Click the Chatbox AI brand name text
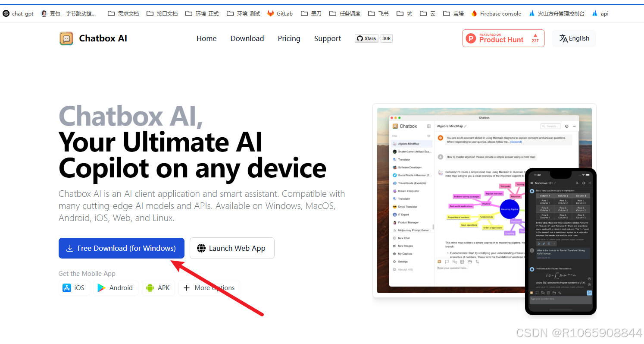This screenshot has height=344, width=644. 103,38
